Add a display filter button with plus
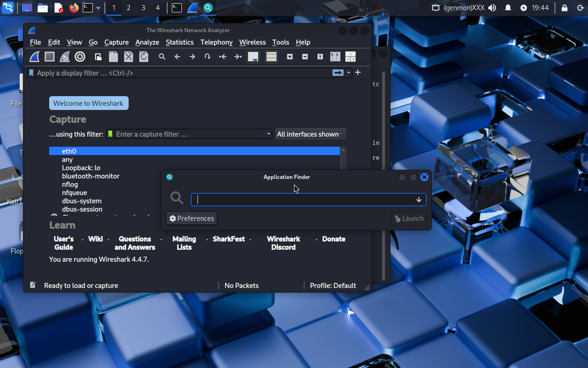This screenshot has width=588, height=368. [358, 73]
